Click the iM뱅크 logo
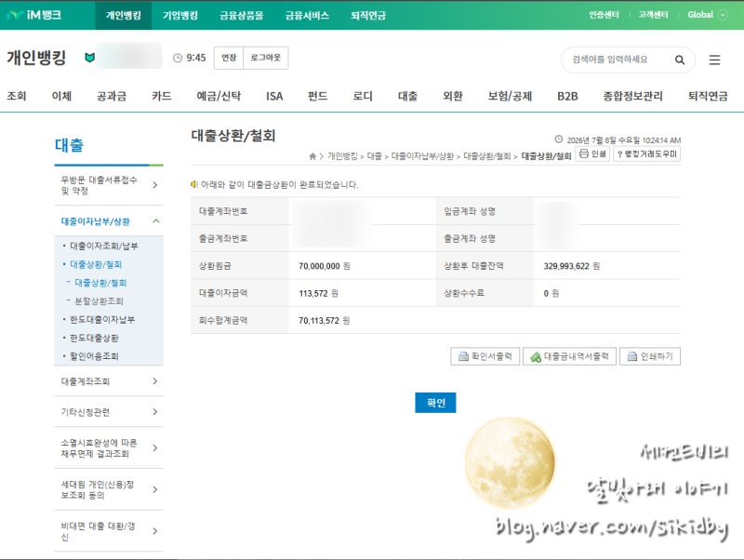This screenshot has height=560, width=744. coord(34,15)
